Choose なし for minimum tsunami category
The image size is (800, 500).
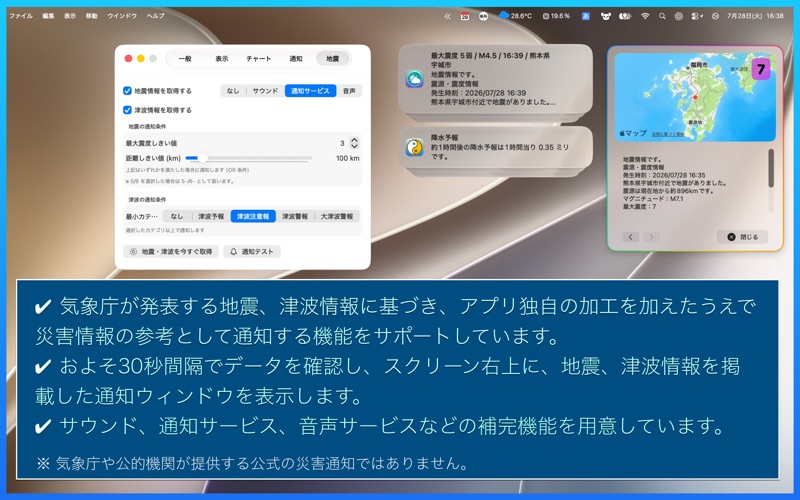[x=177, y=216]
